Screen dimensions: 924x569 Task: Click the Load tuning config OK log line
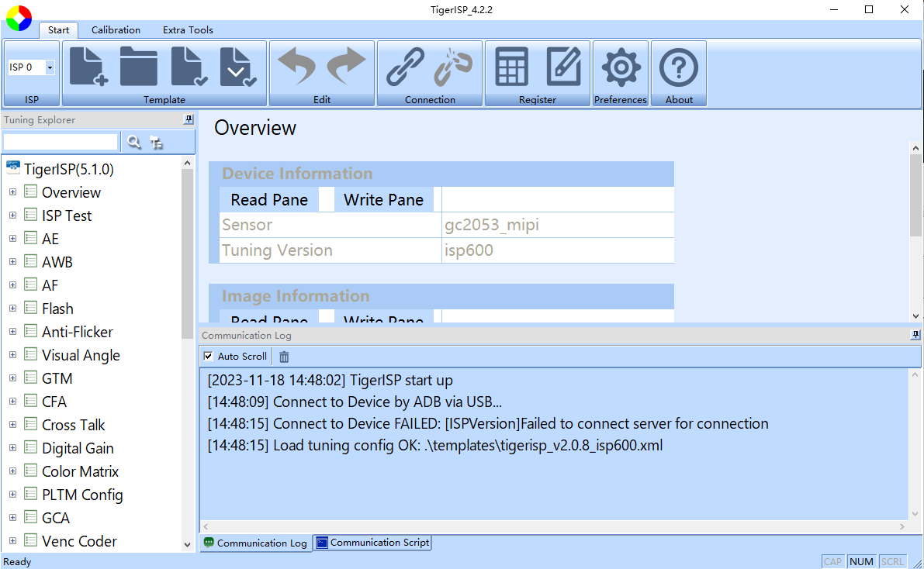tap(435, 445)
